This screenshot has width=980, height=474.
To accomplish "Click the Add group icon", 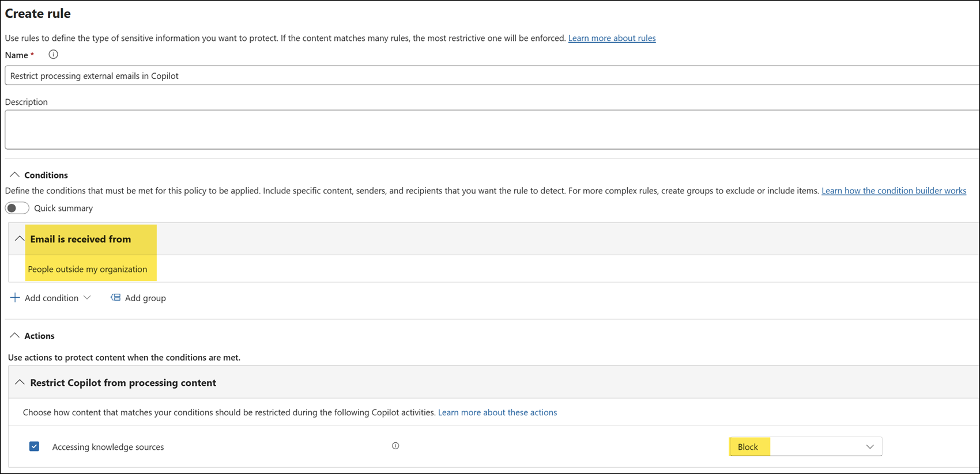I will 115,297.
